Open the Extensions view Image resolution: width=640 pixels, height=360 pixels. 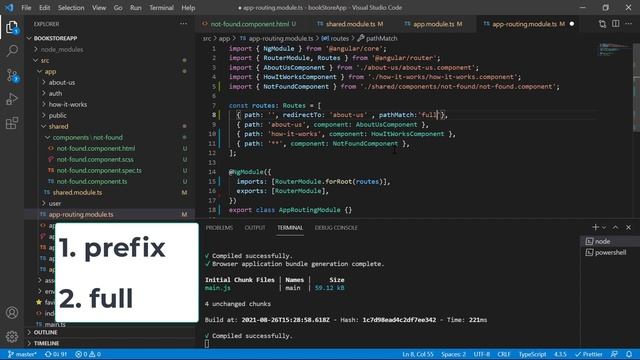coord(12,123)
